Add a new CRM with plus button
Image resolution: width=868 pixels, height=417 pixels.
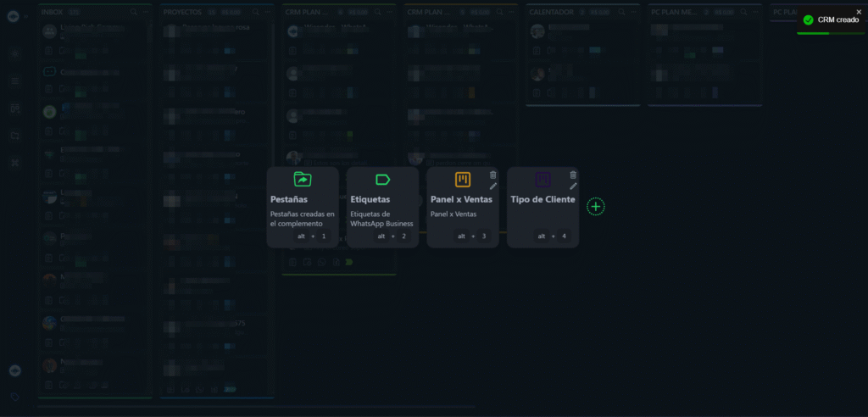coord(596,207)
